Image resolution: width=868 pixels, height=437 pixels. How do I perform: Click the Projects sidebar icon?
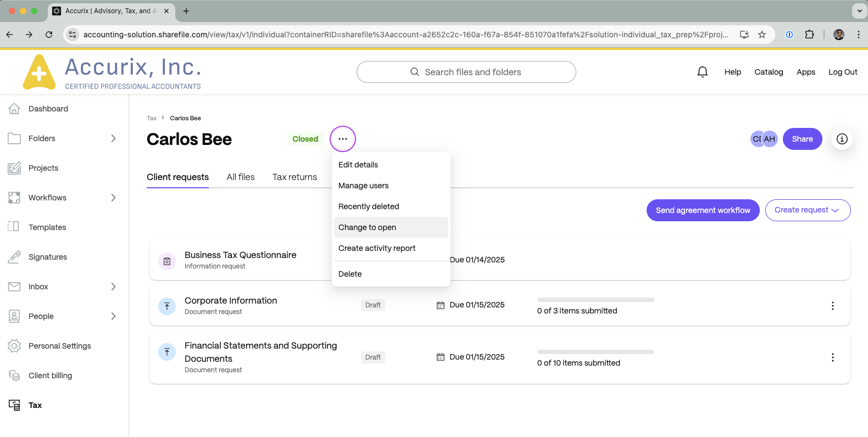(14, 168)
